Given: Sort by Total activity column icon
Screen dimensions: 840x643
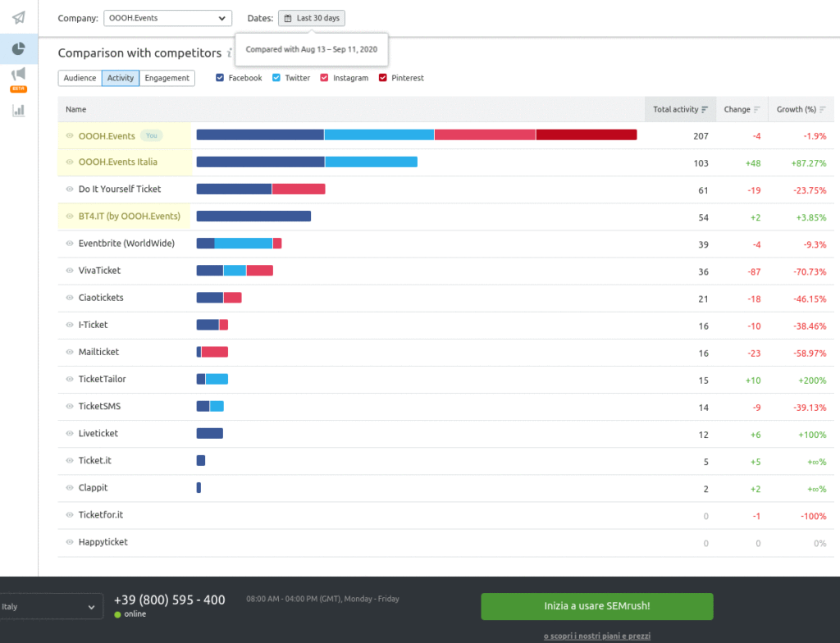Looking at the screenshot, I should [x=705, y=110].
